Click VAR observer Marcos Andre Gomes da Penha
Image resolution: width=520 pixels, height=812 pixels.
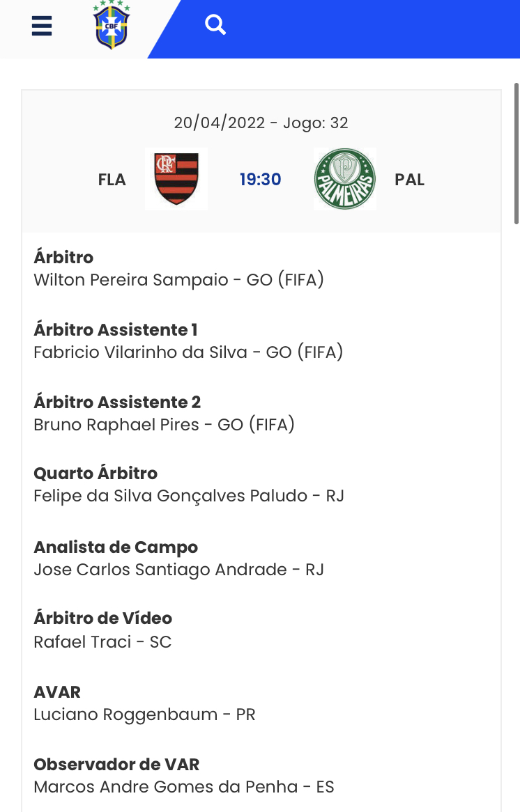(184, 787)
